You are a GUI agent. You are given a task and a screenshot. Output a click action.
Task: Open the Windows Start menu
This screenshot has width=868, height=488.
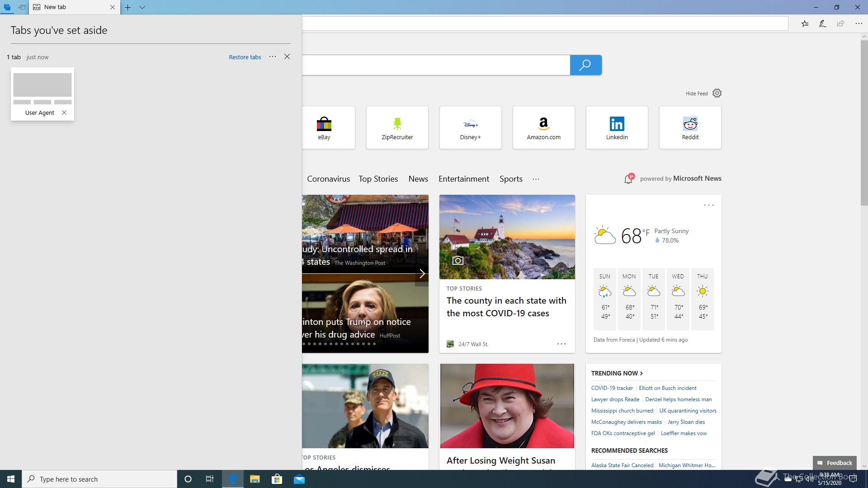point(11,479)
